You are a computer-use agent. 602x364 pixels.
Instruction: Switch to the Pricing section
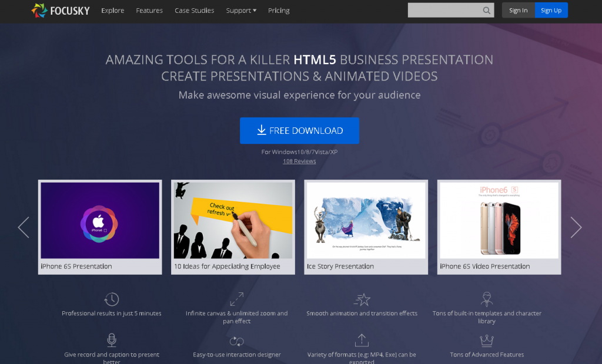(x=279, y=10)
